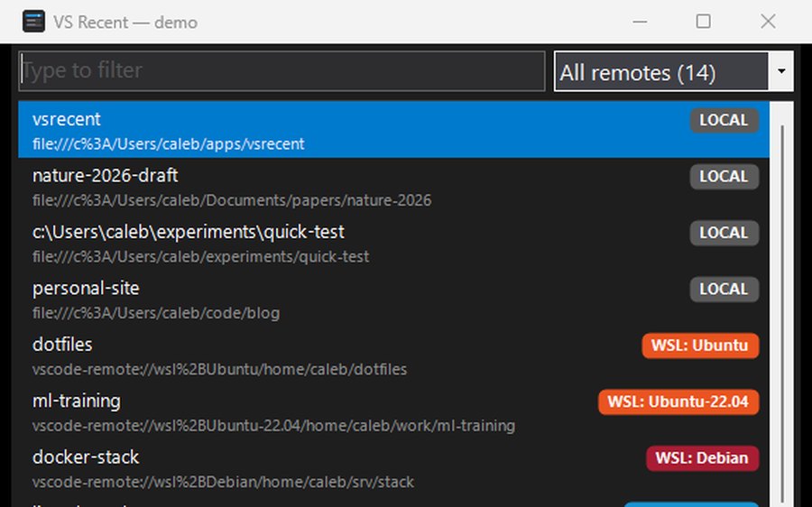This screenshot has width=812, height=507.
Task: Click the path ending experiments/quick-test
Action: pos(200,257)
